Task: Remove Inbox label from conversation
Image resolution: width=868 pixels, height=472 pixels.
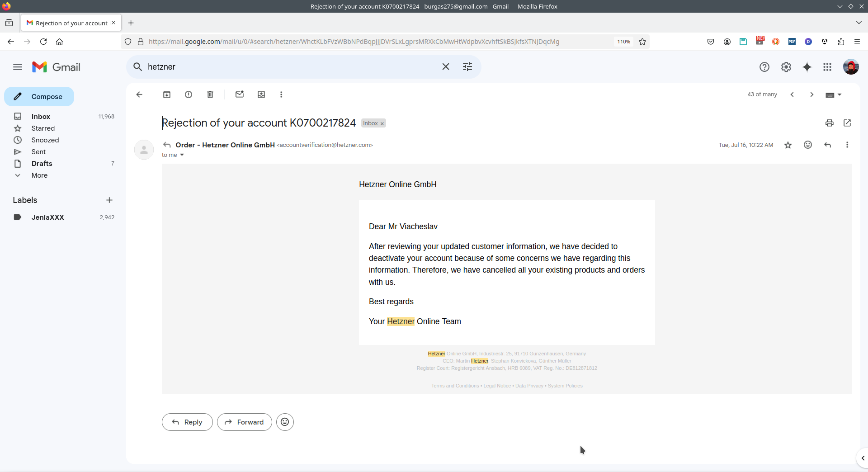Action: (382, 123)
